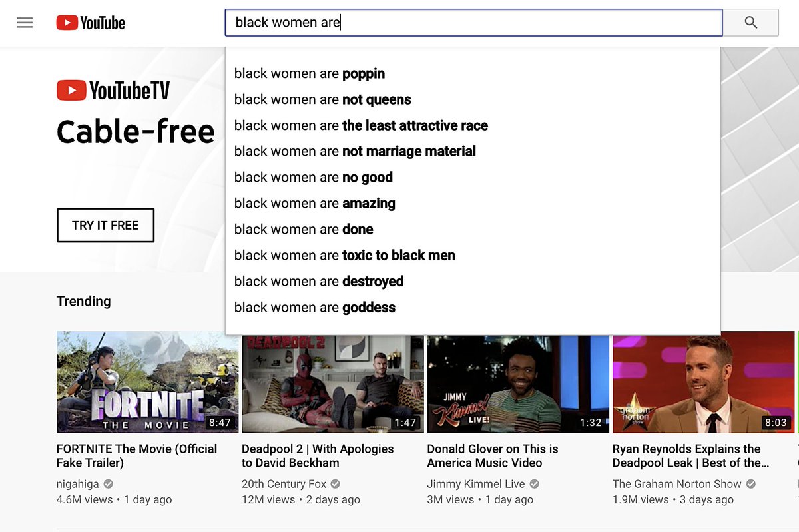Screen dimensions: 799x532
Task: Select suggestion 'black women are done'
Action: pos(473,229)
